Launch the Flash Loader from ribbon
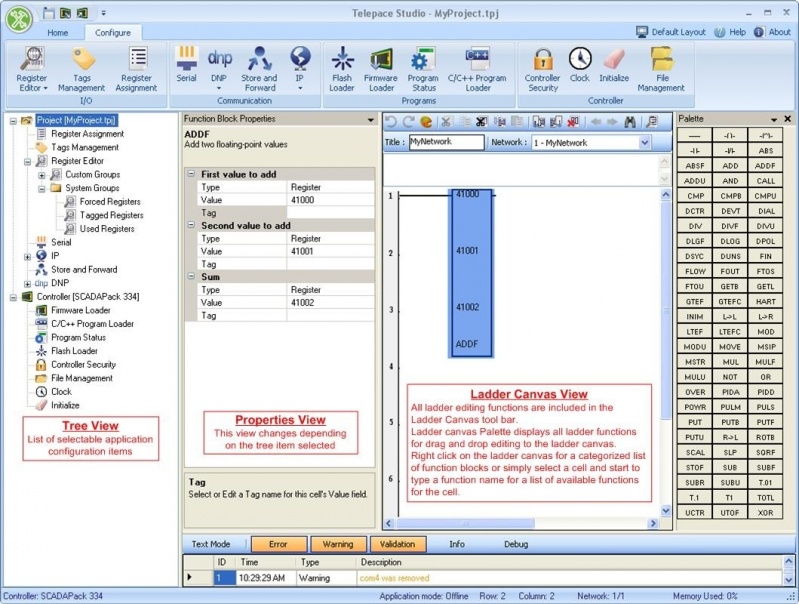The image size is (799, 604). tap(342, 69)
